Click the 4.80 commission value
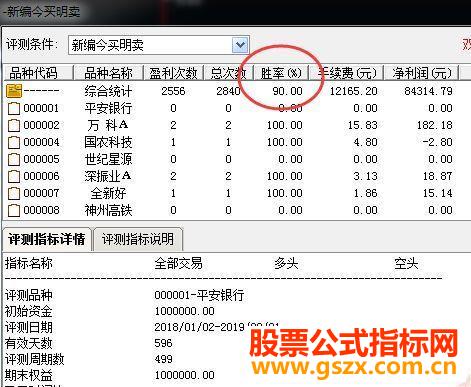Viewport: 471px width, 387px height. click(366, 142)
